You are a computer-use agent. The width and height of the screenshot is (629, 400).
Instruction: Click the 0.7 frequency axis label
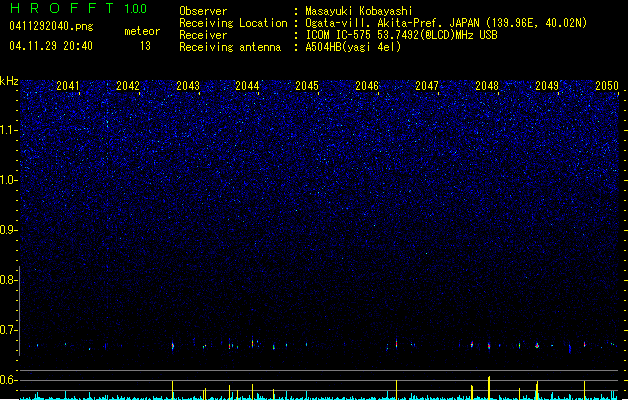coord(9,330)
